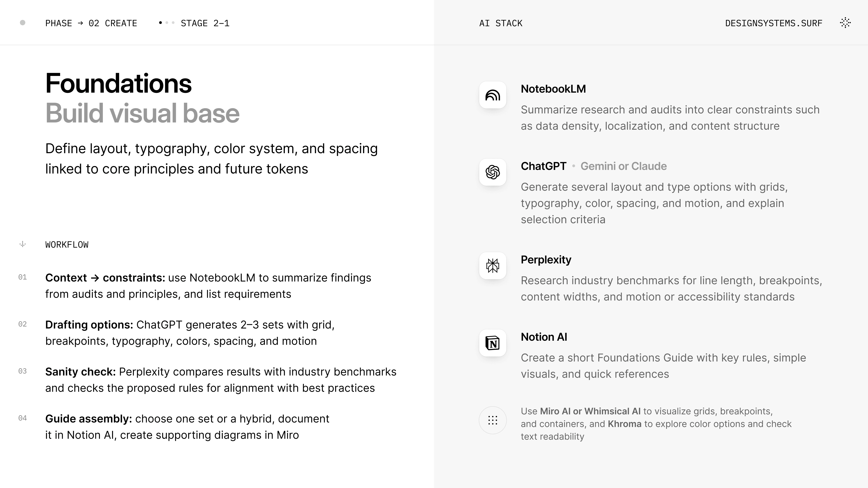Viewport: 868px width, 488px height.
Task: Select the PHASE → 02 CREATE label
Action: pos(91,23)
